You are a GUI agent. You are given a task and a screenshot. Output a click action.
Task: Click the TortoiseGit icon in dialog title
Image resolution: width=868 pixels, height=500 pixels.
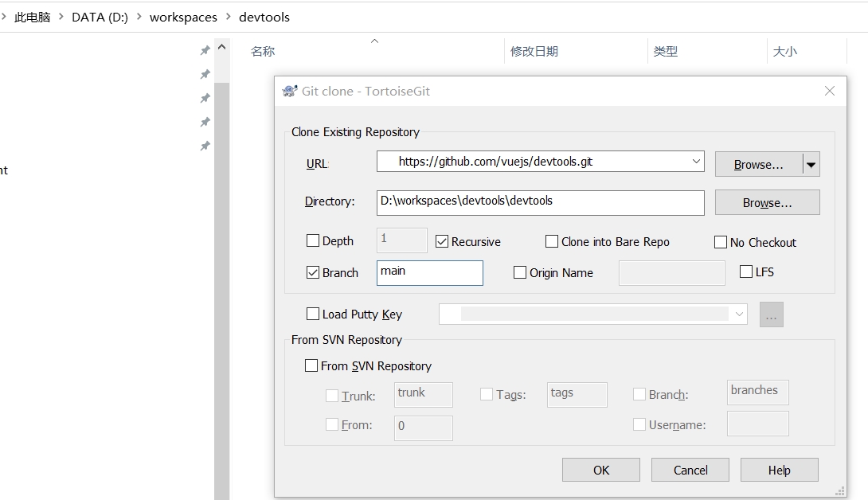[x=290, y=92]
